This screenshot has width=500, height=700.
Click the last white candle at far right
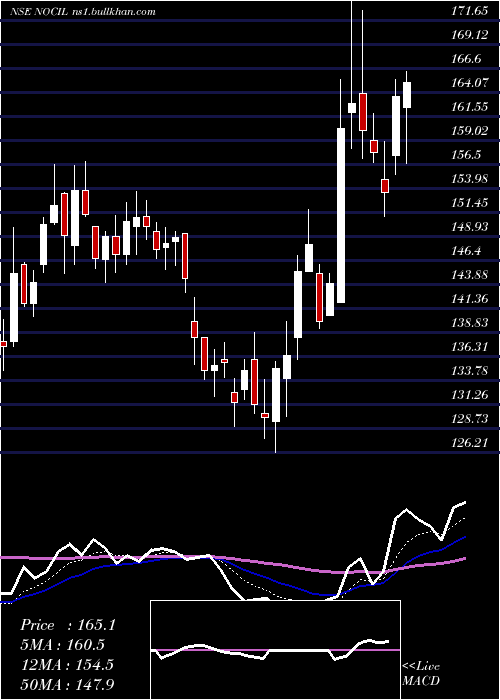click(x=407, y=95)
